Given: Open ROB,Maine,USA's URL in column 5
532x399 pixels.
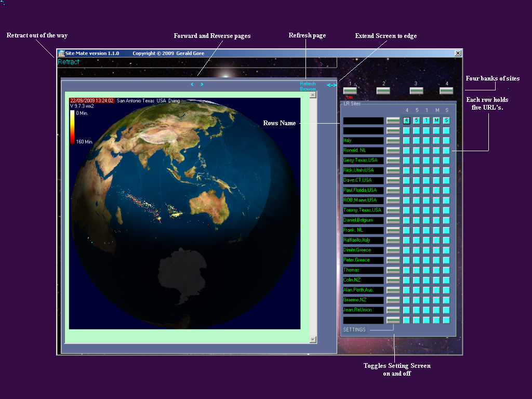Looking at the screenshot, I should pos(416,200).
